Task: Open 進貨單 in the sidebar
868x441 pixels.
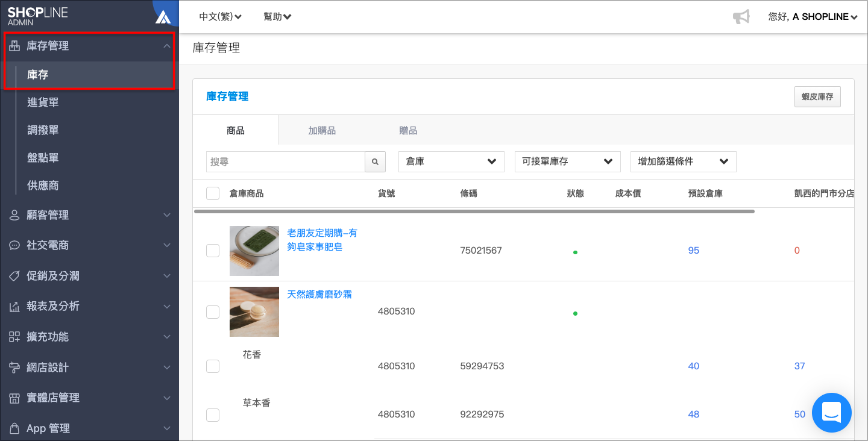Action: tap(43, 102)
